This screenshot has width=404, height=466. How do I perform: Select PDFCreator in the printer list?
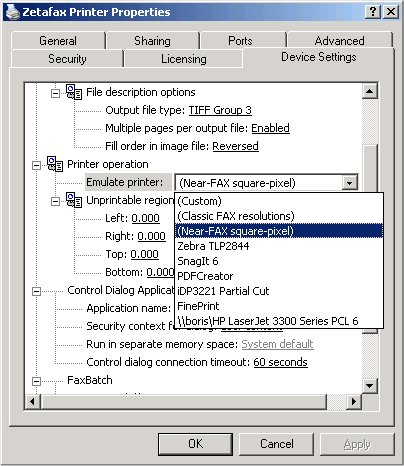pyautogui.click(x=279, y=276)
